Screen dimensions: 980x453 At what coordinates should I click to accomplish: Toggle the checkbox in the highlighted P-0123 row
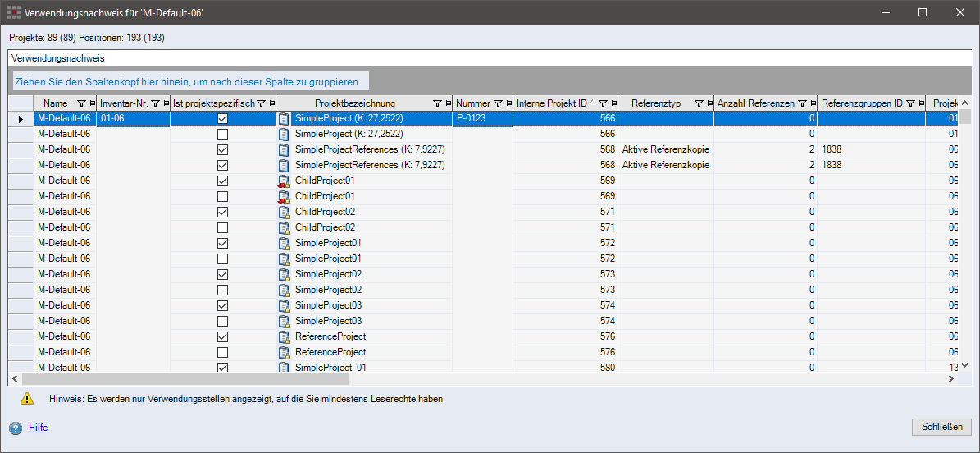[x=222, y=118]
